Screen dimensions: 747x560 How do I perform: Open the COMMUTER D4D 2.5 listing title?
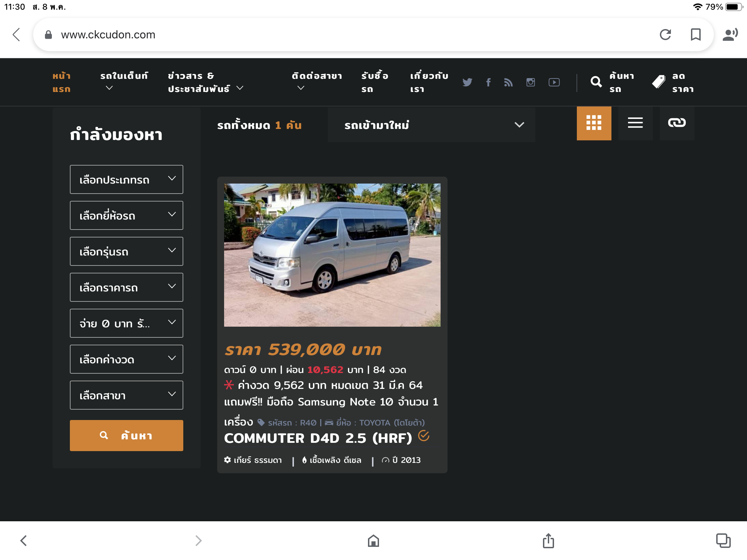pyautogui.click(x=318, y=438)
